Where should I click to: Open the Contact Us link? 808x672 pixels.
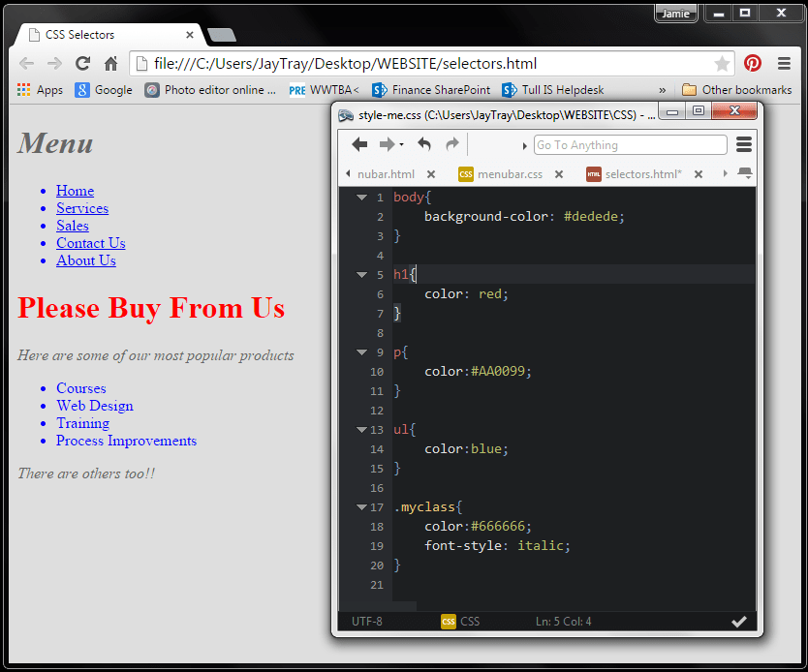point(90,243)
